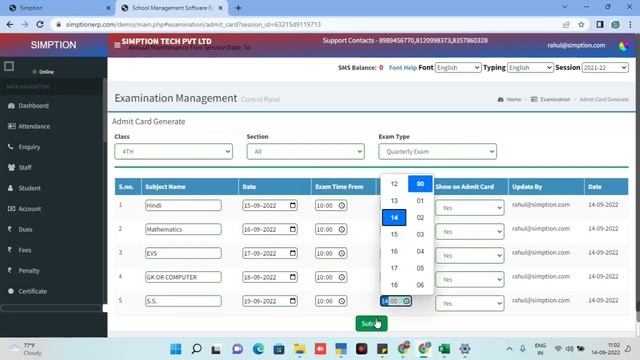The image size is (640, 360).
Task: Open the S.S. row Exam Time From clock
Action: click(x=342, y=301)
